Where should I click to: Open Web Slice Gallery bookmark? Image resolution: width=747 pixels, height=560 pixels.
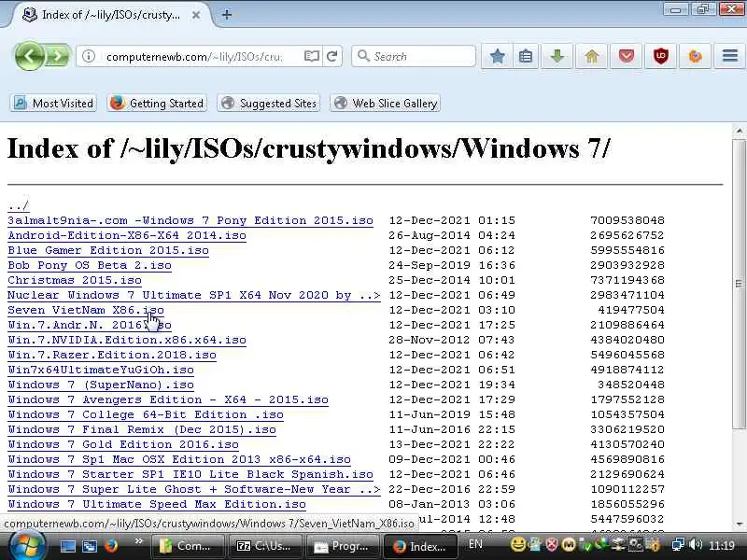[x=385, y=104]
